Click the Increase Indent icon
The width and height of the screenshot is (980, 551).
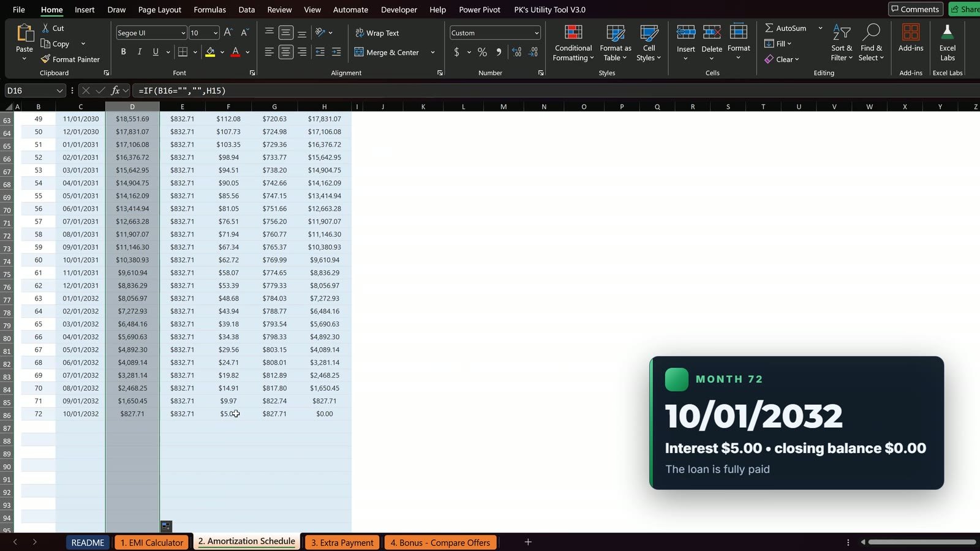coord(336,52)
